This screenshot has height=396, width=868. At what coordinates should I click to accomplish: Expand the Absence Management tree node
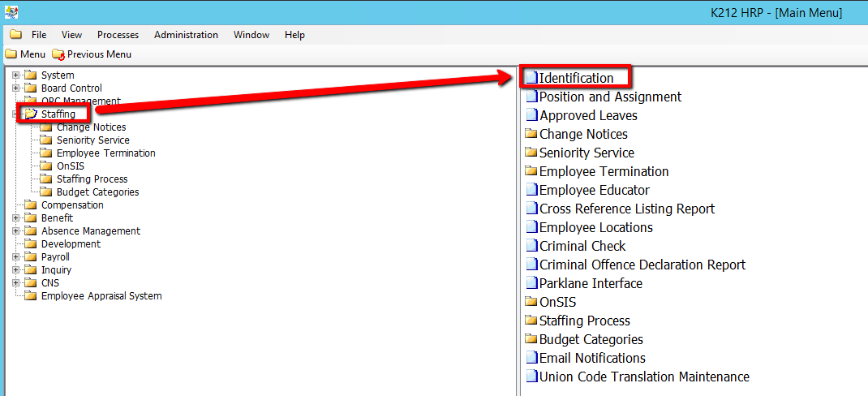[15, 231]
